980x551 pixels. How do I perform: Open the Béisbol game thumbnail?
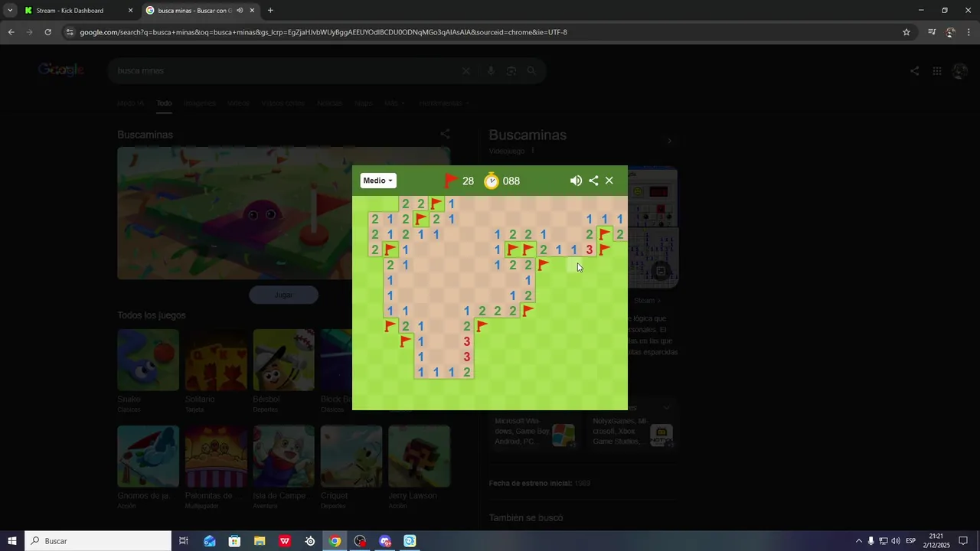coord(283,360)
